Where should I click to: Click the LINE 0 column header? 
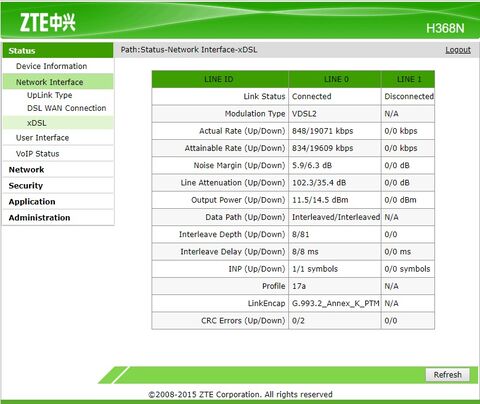click(x=335, y=79)
